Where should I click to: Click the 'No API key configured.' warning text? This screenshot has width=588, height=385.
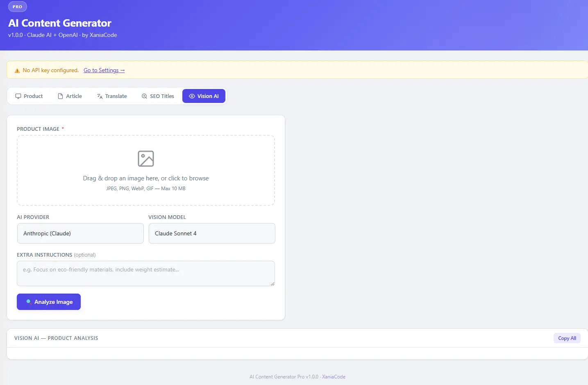(51, 70)
